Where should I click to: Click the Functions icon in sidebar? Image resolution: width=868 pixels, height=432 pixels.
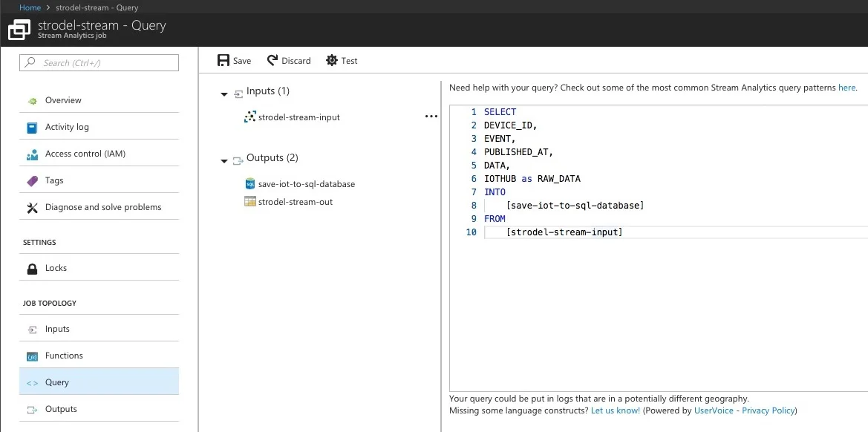tap(32, 356)
